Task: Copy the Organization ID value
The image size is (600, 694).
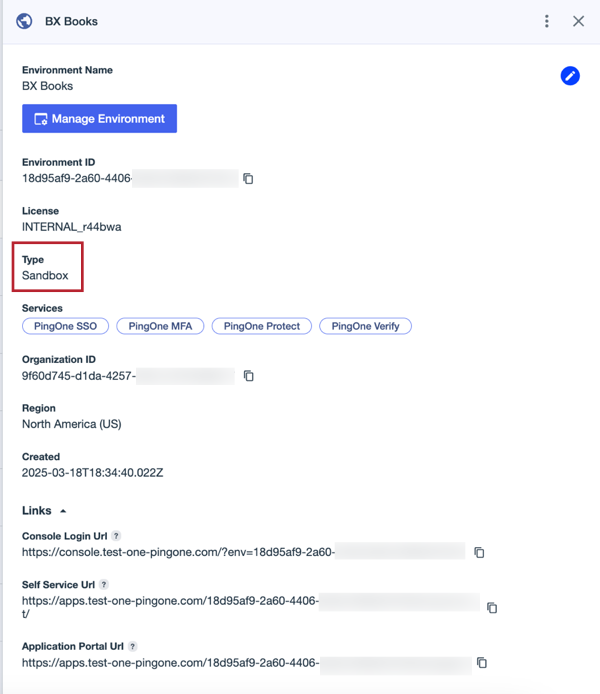Action: pyautogui.click(x=248, y=376)
